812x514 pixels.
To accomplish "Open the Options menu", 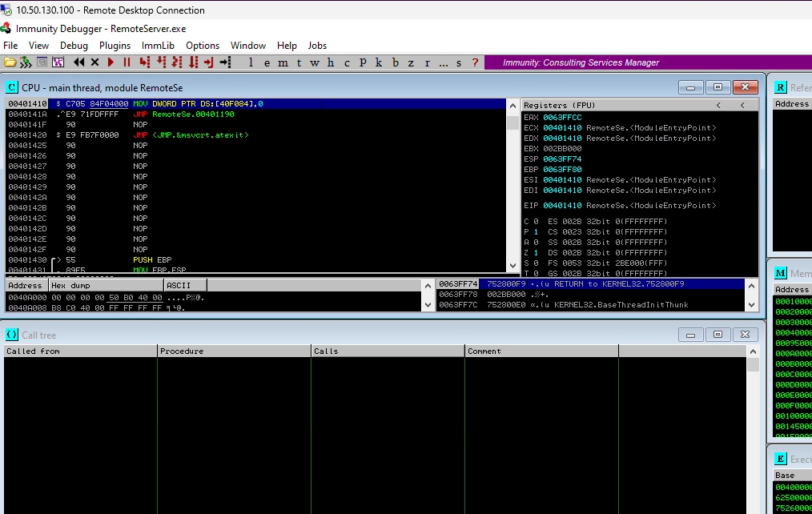I will [x=203, y=46].
